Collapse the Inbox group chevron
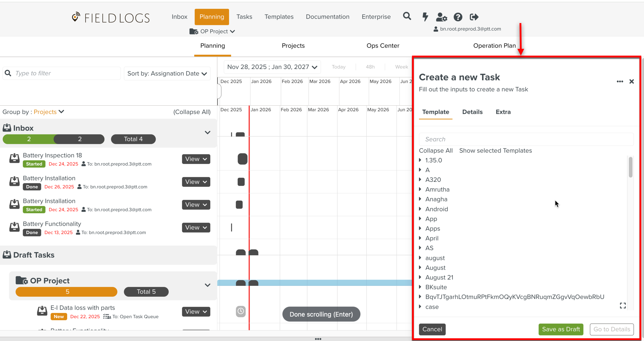This screenshot has height=341, width=644. 207,133
